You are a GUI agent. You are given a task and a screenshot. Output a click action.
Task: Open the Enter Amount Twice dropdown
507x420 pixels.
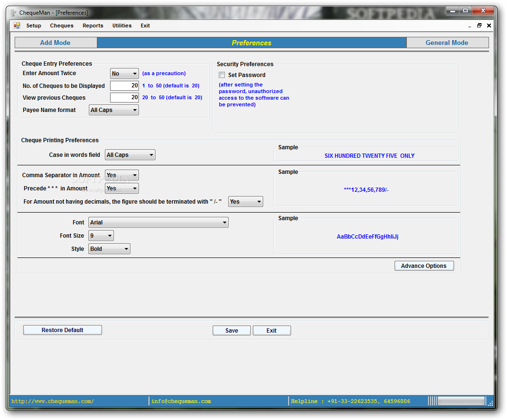tap(124, 74)
